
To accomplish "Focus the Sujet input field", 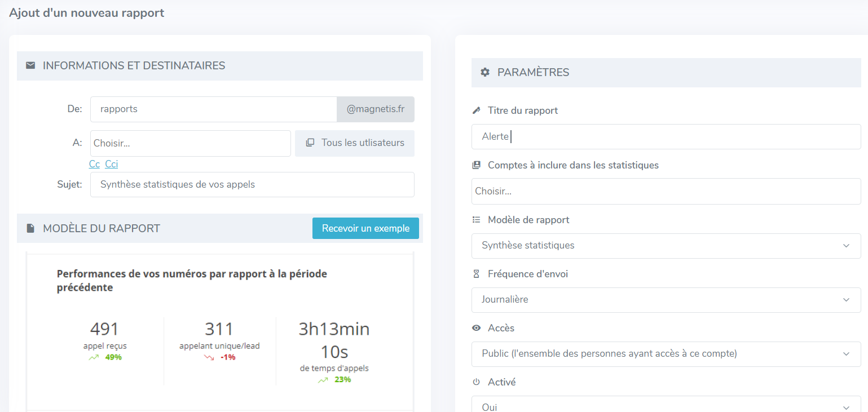I will pyautogui.click(x=252, y=185).
